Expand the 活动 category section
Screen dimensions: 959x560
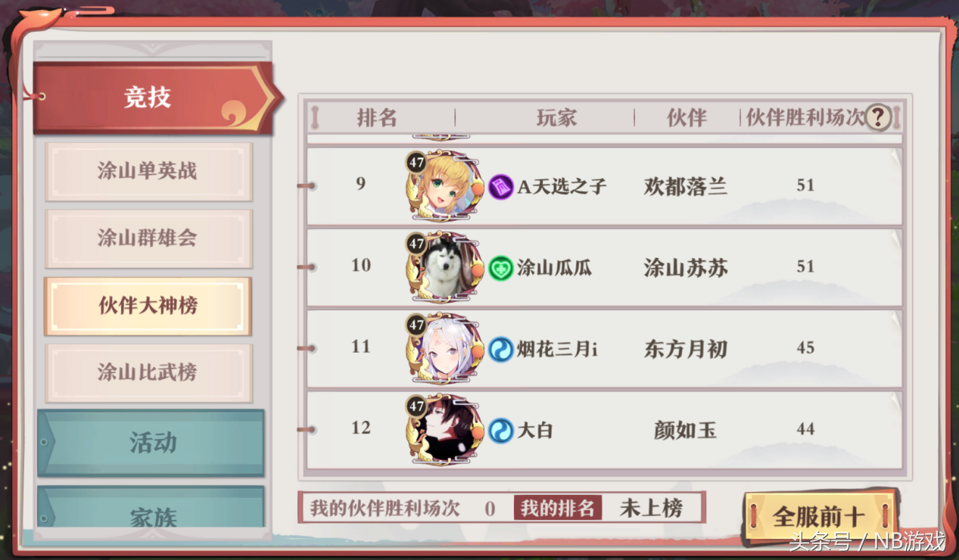tap(151, 443)
